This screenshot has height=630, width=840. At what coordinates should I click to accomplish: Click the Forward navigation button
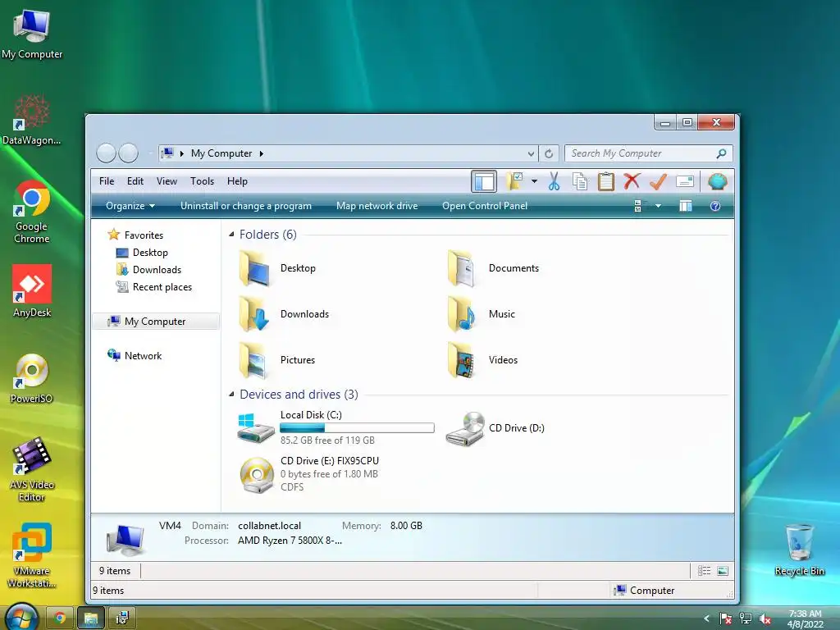pos(128,153)
